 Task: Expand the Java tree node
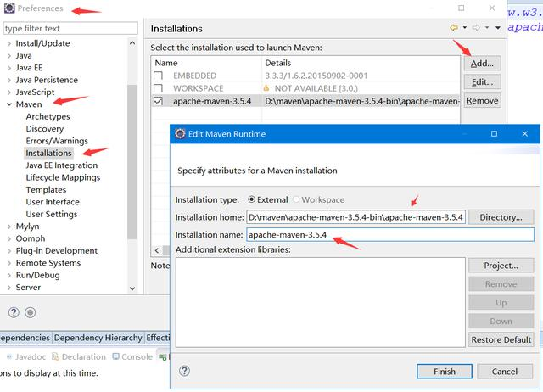9,56
